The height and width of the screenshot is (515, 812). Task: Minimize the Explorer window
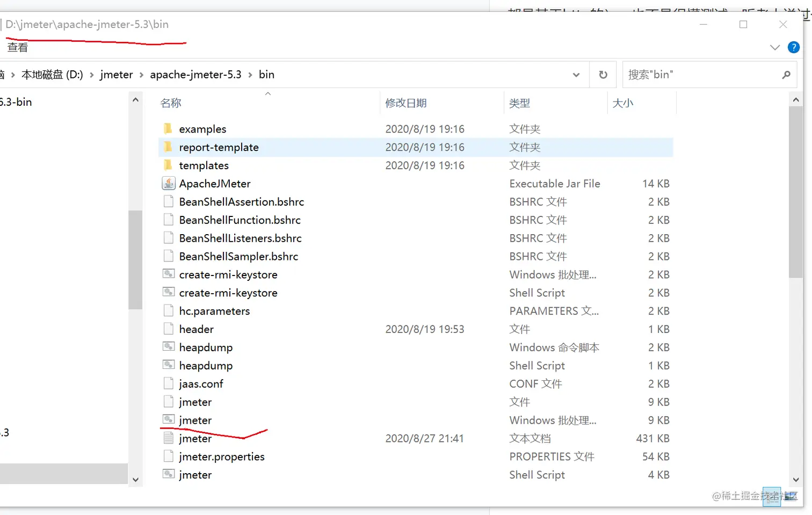(x=704, y=24)
